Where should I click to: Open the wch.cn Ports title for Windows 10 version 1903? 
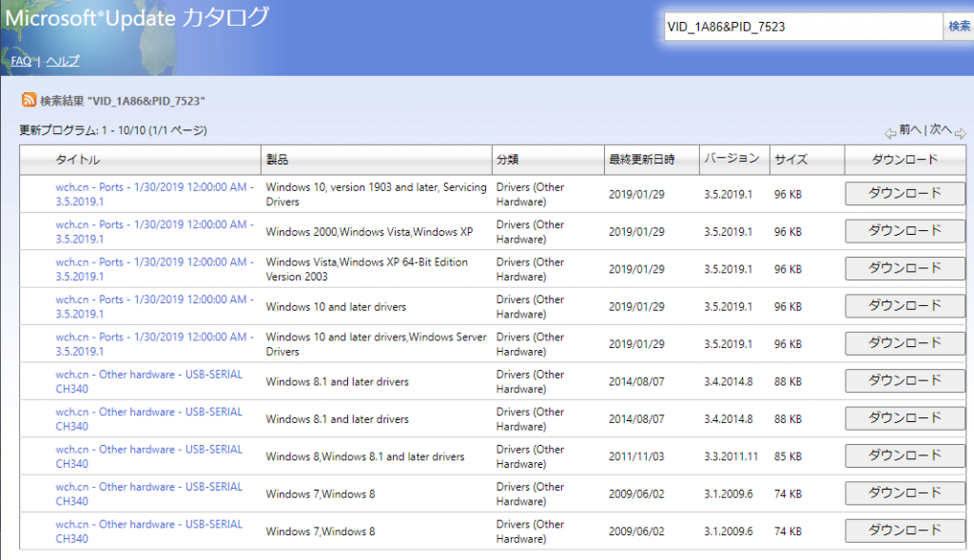pyautogui.click(x=155, y=194)
